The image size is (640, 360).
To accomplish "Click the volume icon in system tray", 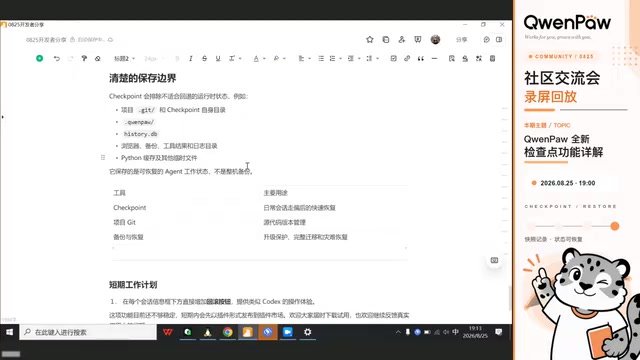I will pyautogui.click(x=446, y=332).
